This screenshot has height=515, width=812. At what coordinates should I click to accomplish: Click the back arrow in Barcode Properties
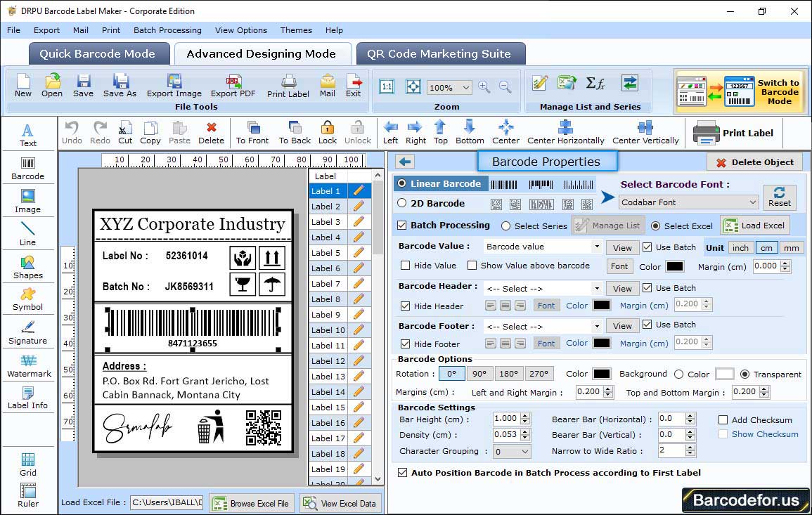click(x=405, y=162)
